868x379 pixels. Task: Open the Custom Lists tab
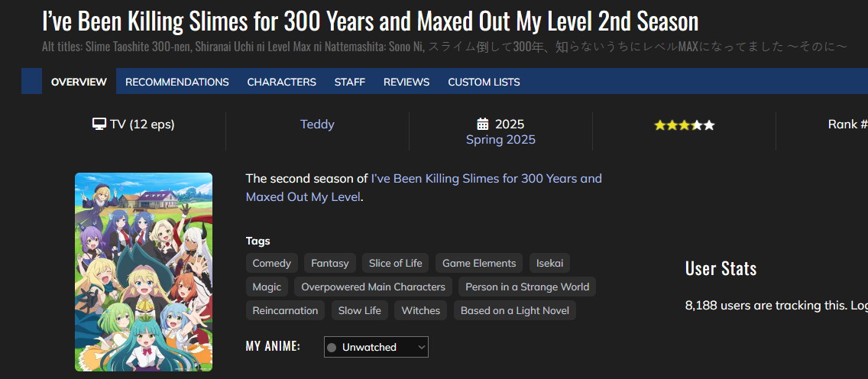point(484,82)
